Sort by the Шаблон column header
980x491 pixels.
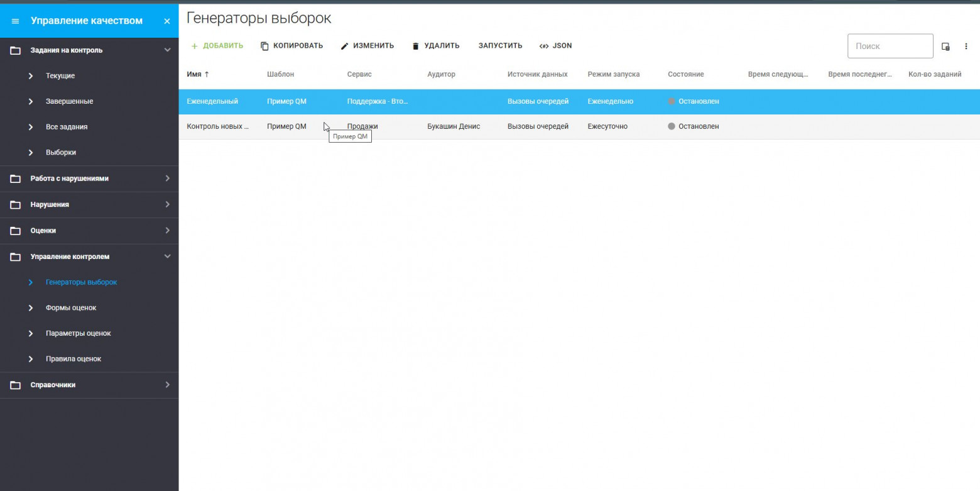(280, 74)
